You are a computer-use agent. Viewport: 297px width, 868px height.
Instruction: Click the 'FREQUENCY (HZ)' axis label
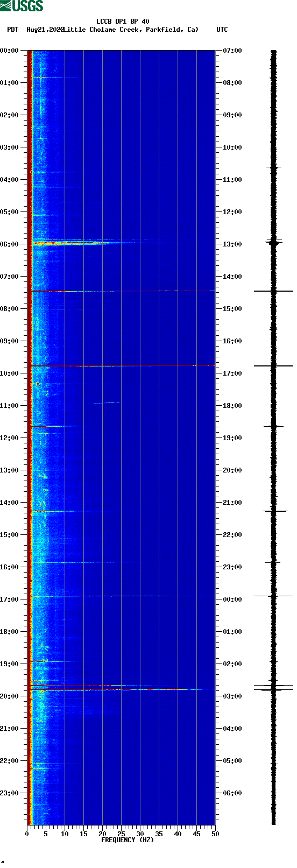tap(128, 840)
